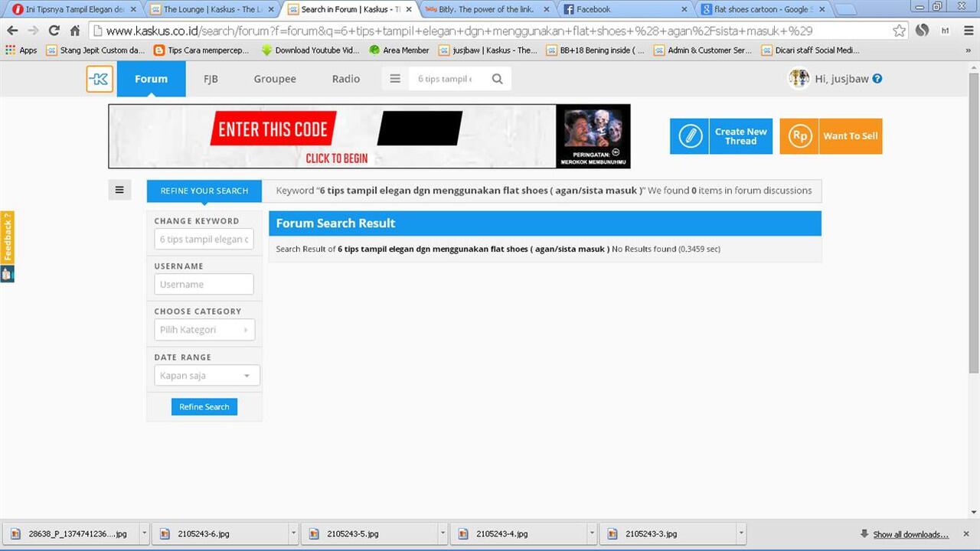Click the Refine Search button
The image size is (980, 551).
(204, 406)
